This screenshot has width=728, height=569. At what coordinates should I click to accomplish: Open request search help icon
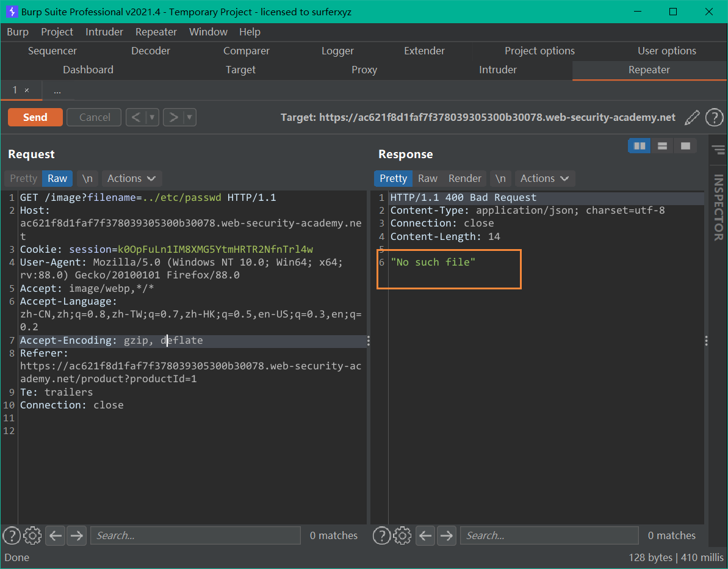[x=12, y=535]
